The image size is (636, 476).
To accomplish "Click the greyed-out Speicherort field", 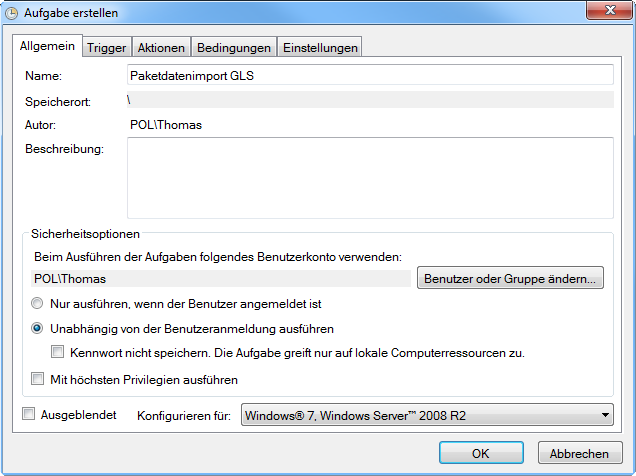I will [369, 100].
